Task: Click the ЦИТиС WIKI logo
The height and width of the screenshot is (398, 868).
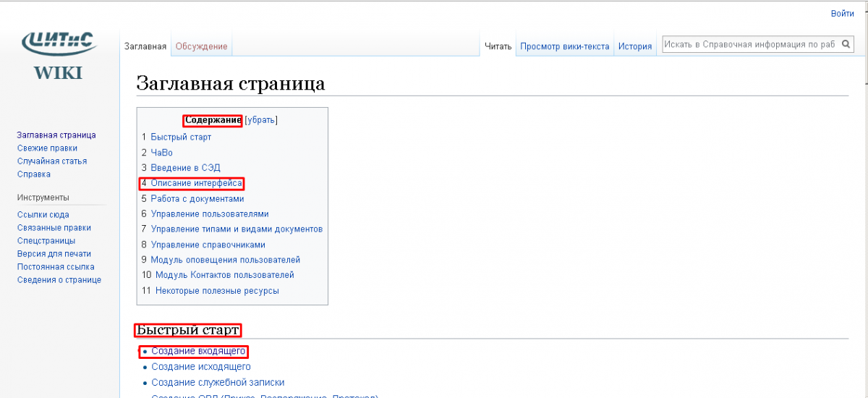Action: coord(59,55)
